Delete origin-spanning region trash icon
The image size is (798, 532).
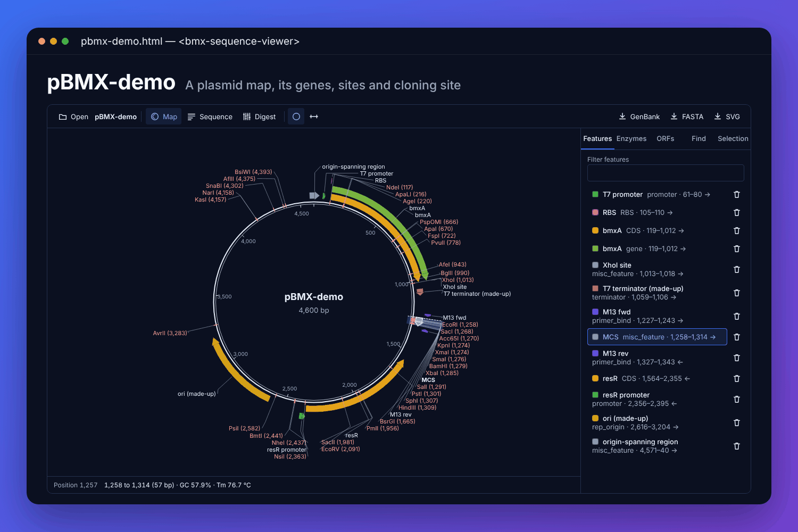pos(737,446)
